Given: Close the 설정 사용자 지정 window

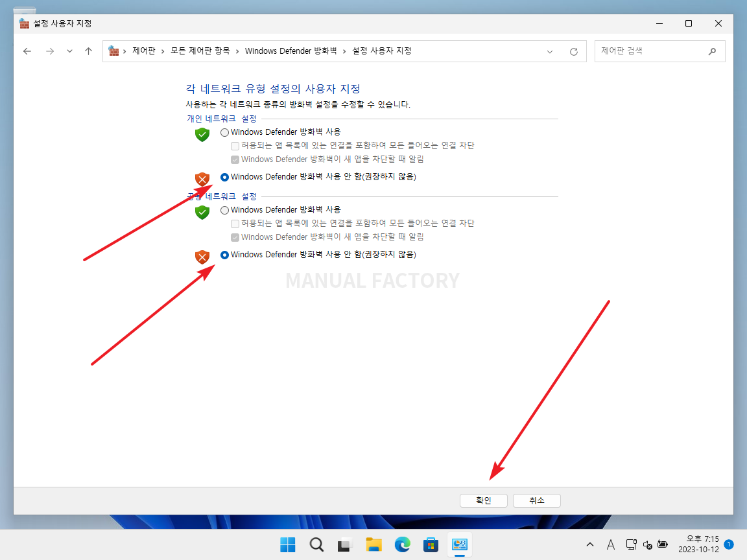Looking at the screenshot, I should tap(718, 23).
